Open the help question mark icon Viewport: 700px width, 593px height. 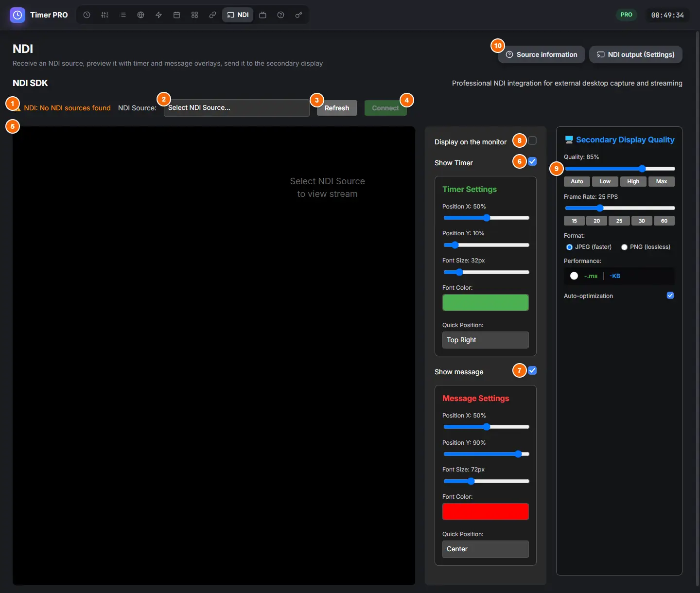[x=280, y=15]
